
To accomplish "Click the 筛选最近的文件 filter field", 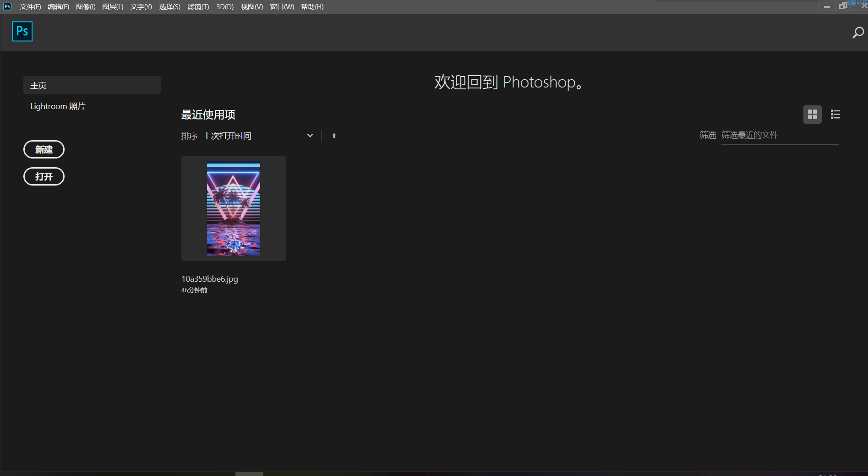I will 780,135.
